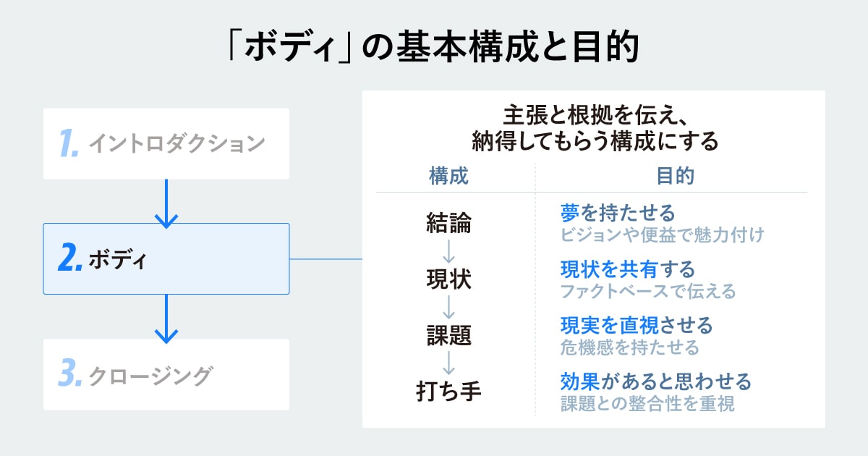Click the main title 「ボディ」の基本構成と目的

[x=433, y=49]
